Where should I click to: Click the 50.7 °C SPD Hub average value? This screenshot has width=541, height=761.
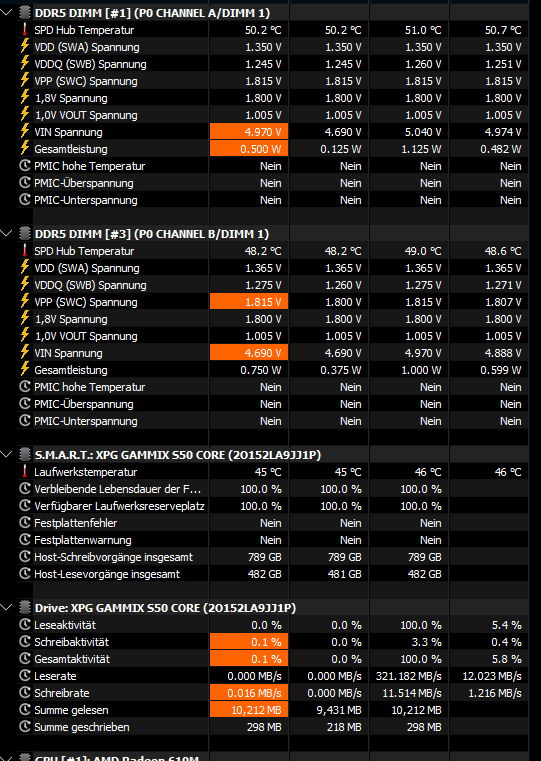[503, 30]
